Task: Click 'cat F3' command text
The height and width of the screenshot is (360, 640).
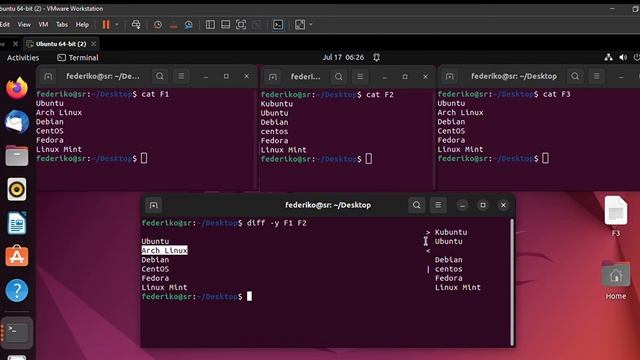Action: (x=557, y=94)
